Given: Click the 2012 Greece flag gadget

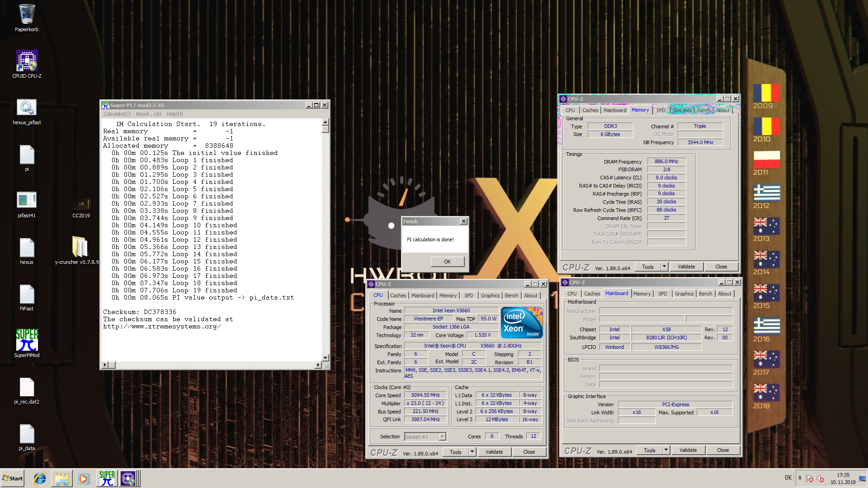Looking at the screenshot, I should tap(766, 197).
